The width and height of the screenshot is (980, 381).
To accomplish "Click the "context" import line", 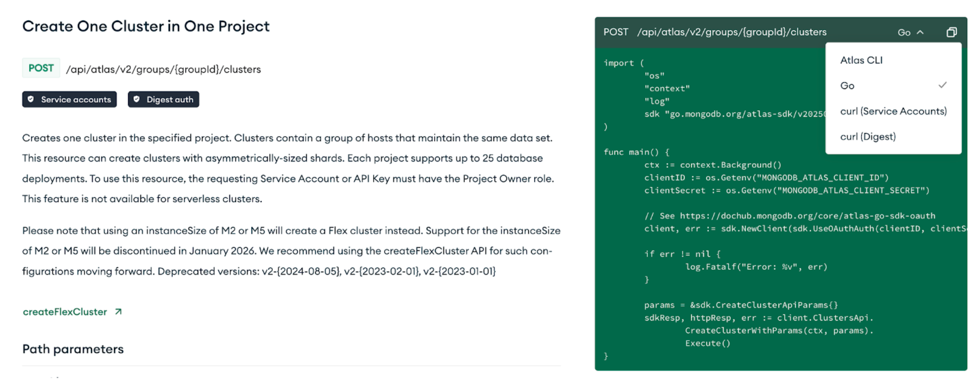I will (x=667, y=89).
